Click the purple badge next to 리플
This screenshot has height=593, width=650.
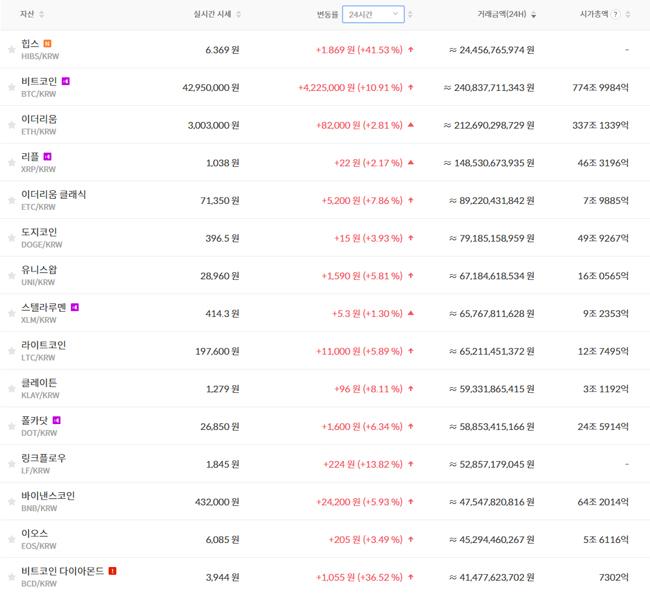coord(47,157)
